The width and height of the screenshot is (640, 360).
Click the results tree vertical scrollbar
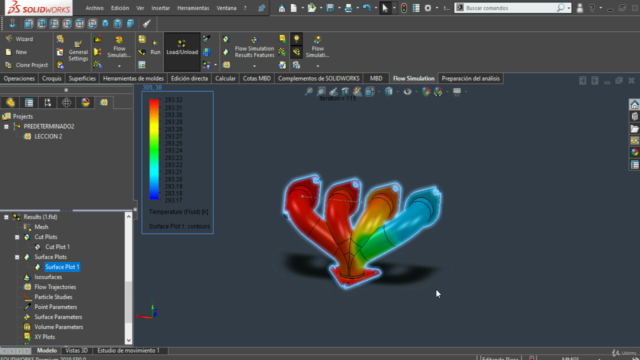[x=128, y=302]
